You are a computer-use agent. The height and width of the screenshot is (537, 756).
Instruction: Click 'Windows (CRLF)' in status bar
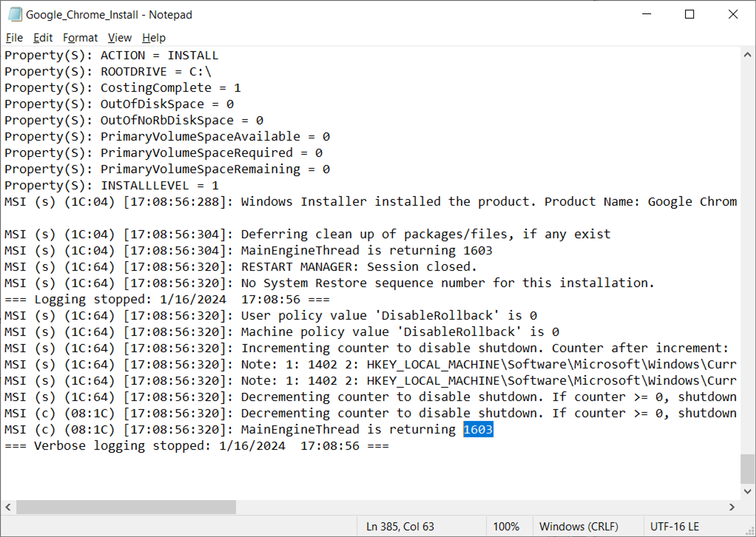579,526
